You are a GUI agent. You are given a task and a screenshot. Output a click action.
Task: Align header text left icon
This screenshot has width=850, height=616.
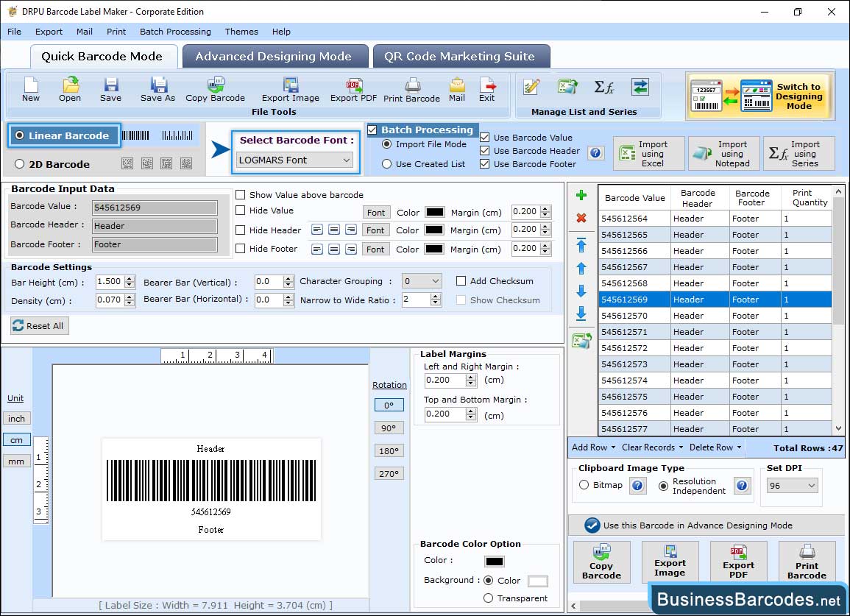(317, 230)
